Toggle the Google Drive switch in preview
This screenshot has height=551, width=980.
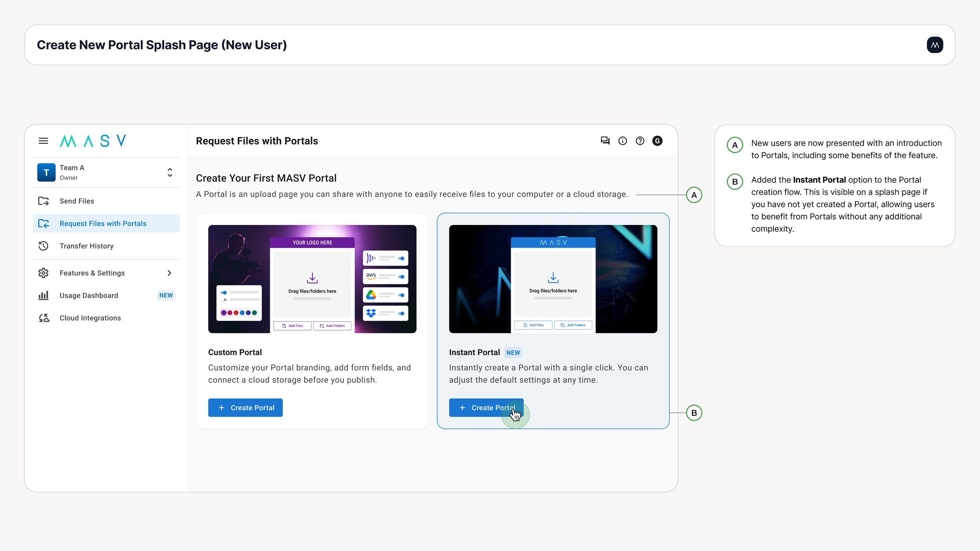[x=401, y=295]
